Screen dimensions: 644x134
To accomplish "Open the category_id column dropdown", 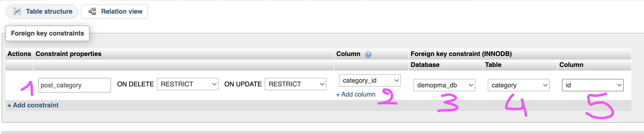I will point(369,80).
